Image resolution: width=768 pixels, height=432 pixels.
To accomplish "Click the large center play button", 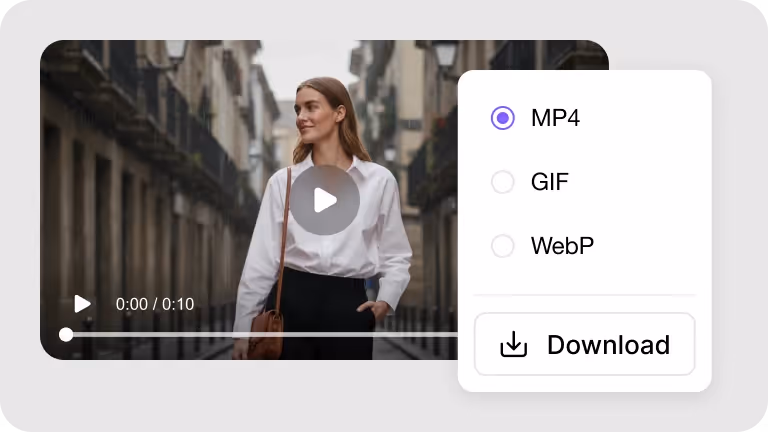I will pyautogui.click(x=325, y=200).
